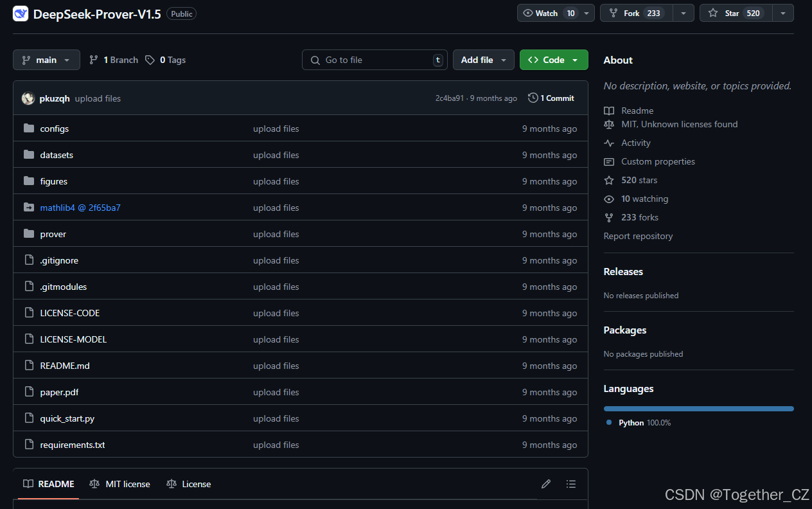Open the Releases section heading
This screenshot has width=812, height=509.
[x=623, y=272]
